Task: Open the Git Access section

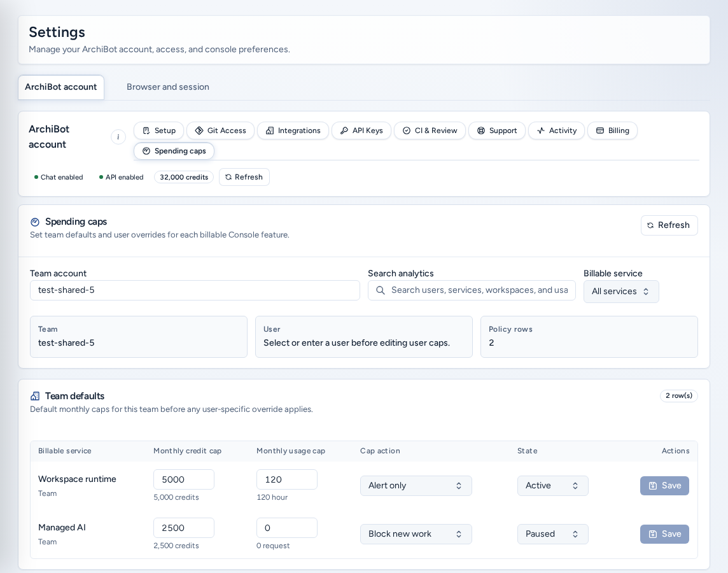Action: (221, 131)
